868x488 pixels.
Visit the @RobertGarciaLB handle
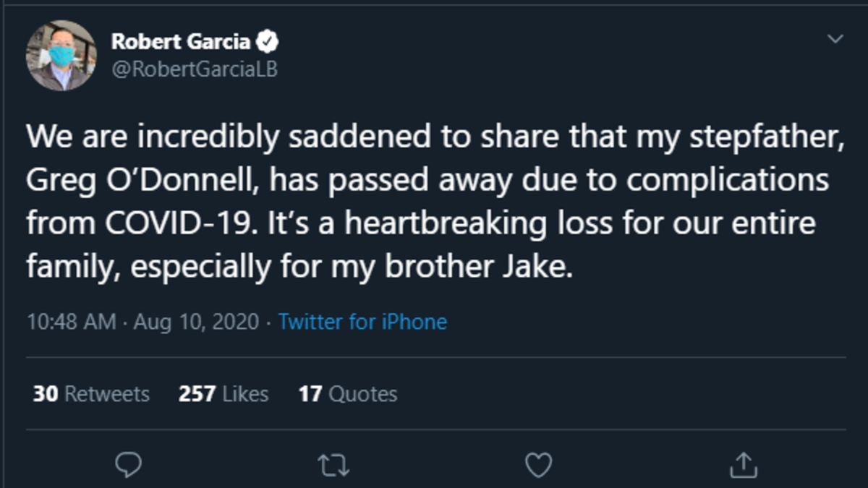pos(194,68)
